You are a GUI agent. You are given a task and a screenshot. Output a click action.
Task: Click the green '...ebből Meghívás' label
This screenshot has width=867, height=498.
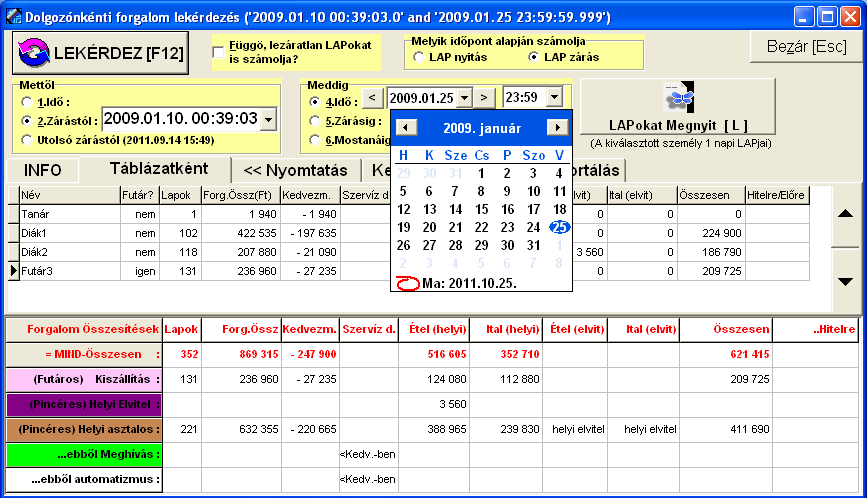click(84, 454)
